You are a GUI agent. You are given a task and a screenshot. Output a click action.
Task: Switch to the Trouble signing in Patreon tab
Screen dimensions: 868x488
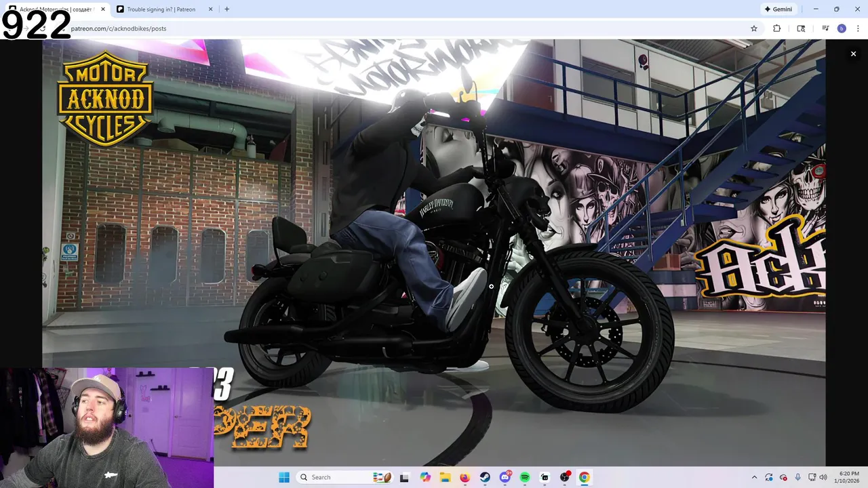[160, 9]
